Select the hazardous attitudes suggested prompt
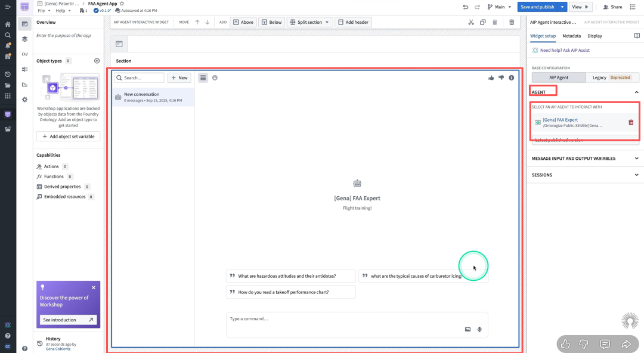This screenshot has height=353, width=644. coord(291,276)
